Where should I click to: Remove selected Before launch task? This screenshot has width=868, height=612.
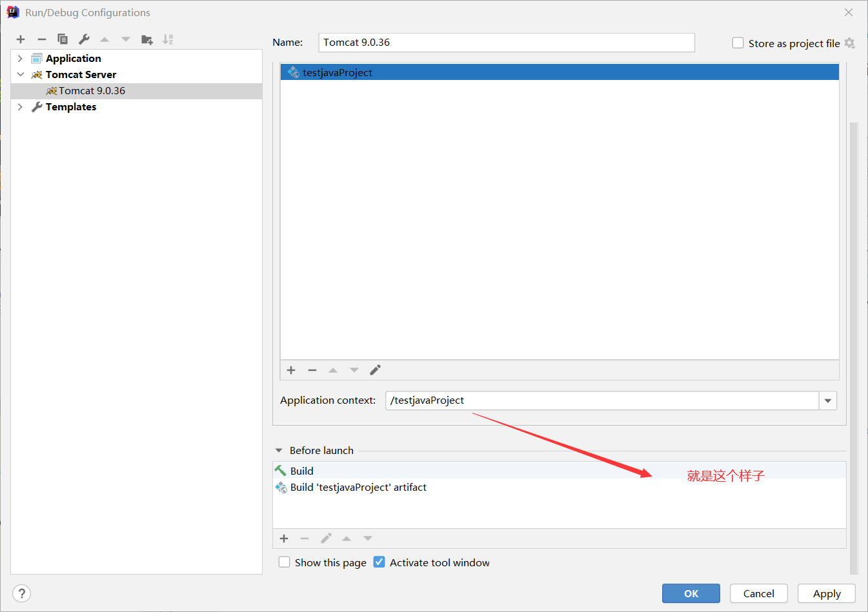pos(305,538)
